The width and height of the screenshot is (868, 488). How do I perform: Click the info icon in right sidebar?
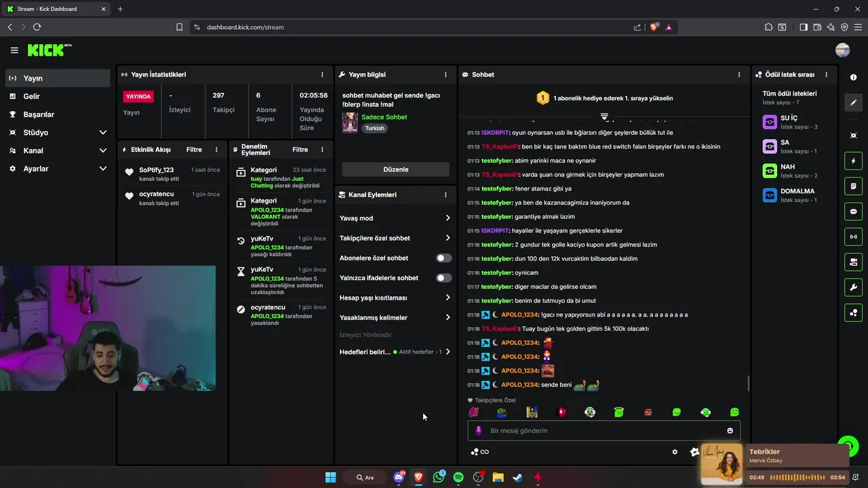pos(854,77)
